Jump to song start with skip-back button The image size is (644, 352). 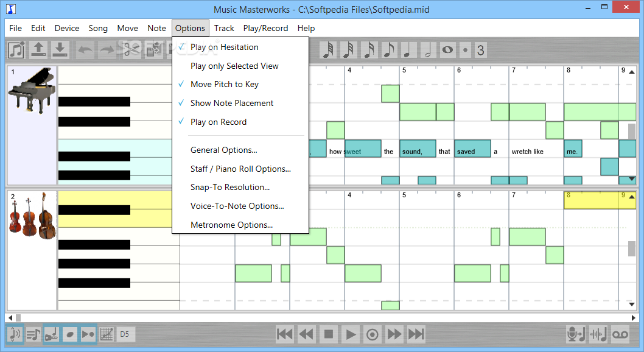coord(285,334)
